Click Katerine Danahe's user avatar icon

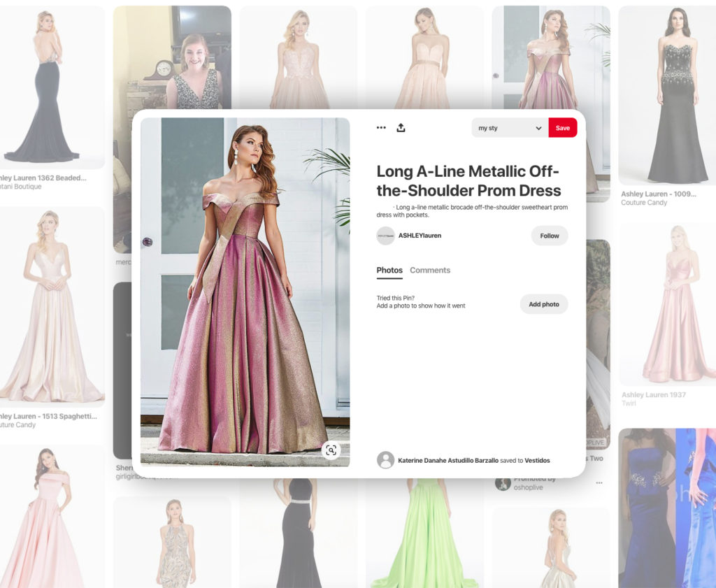[x=385, y=460]
